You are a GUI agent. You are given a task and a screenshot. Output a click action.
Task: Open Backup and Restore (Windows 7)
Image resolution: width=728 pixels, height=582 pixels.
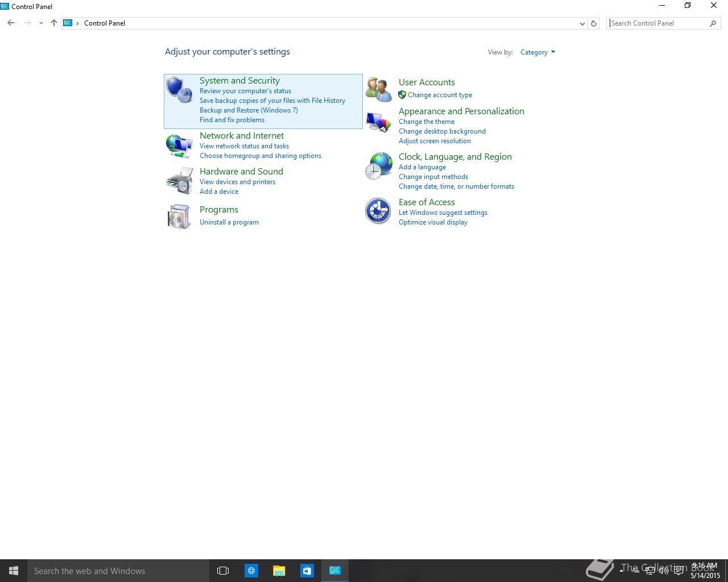coord(249,110)
